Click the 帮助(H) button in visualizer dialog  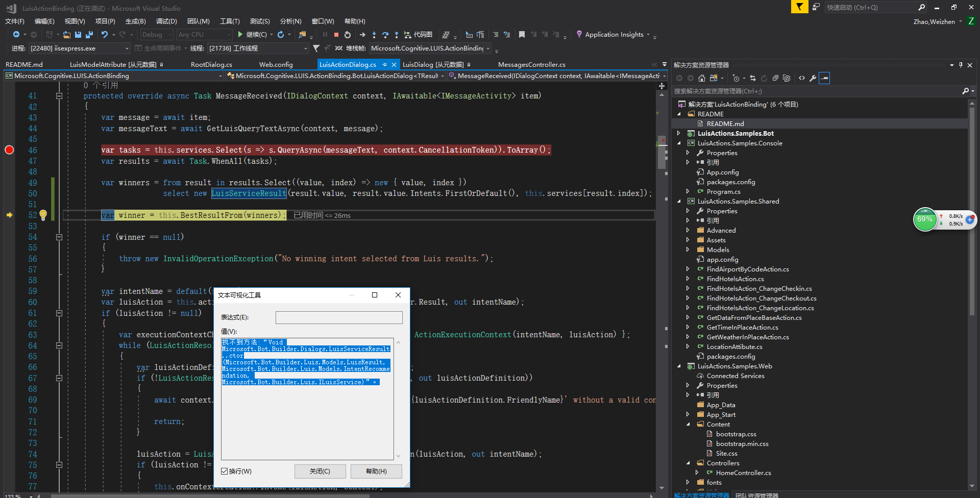pos(376,471)
